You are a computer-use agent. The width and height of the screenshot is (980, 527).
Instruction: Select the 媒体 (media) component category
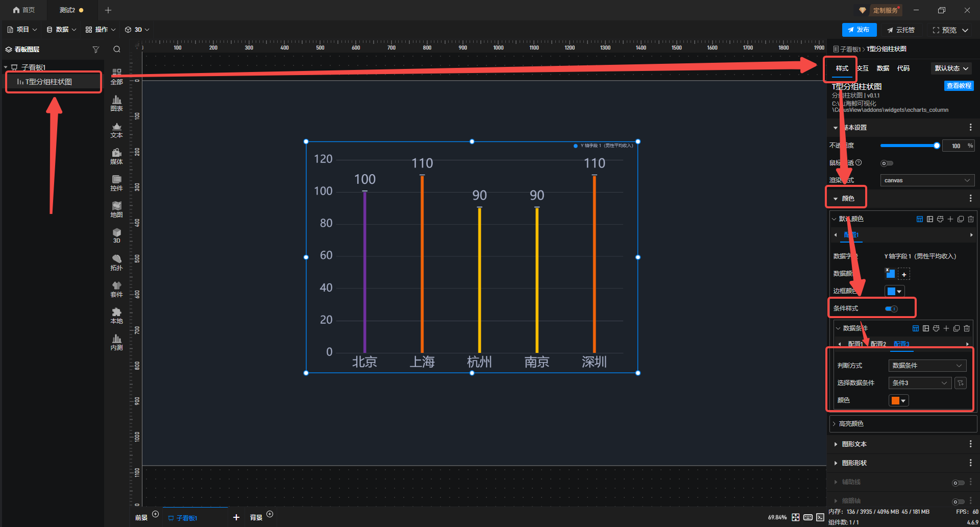coord(116,156)
